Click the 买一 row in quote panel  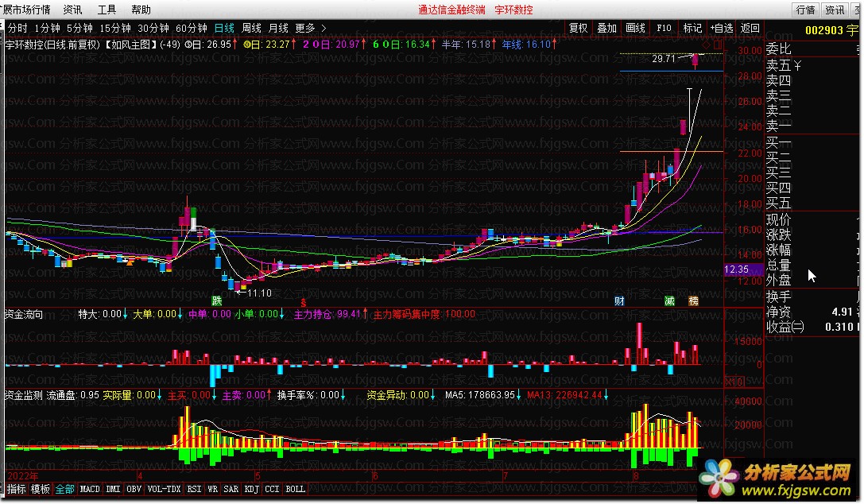812,142
